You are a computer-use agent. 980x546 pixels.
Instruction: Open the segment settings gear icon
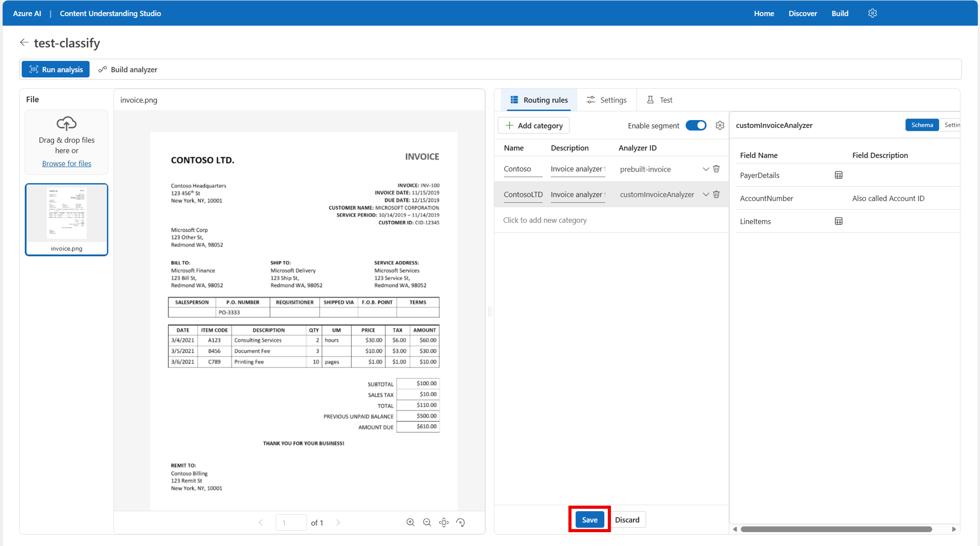point(720,125)
